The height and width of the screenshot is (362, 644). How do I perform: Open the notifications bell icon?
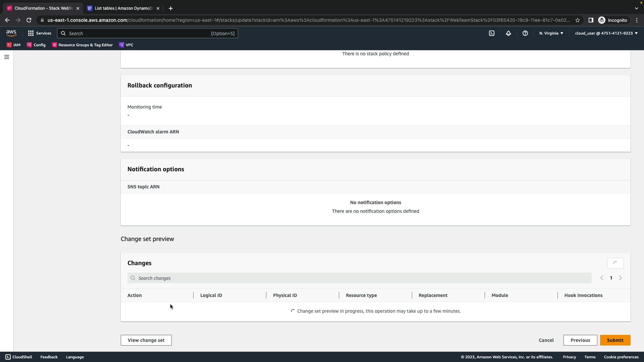pyautogui.click(x=508, y=33)
